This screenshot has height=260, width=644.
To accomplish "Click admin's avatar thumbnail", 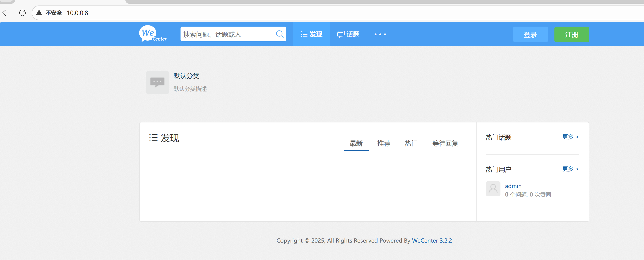I will point(493,189).
